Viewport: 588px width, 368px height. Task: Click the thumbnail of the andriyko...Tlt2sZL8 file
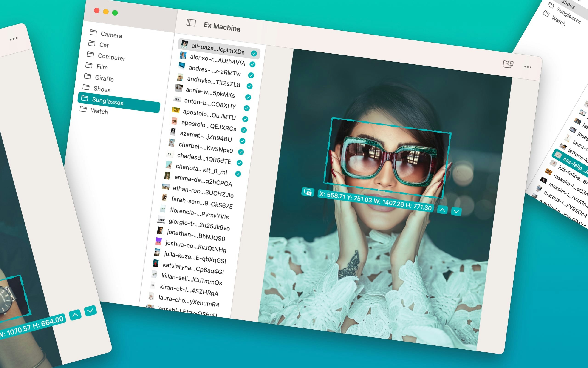pyautogui.click(x=180, y=77)
